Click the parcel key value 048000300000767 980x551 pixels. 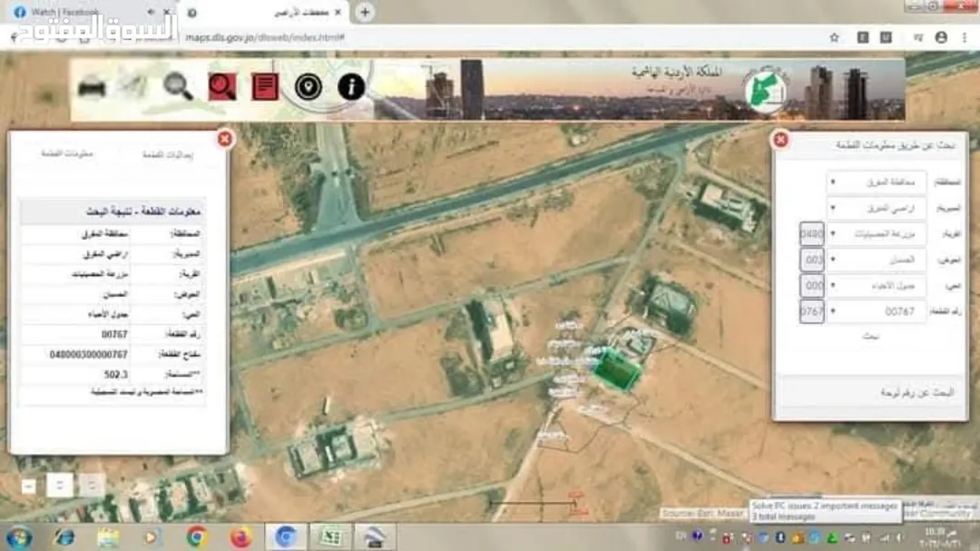pos(88,355)
